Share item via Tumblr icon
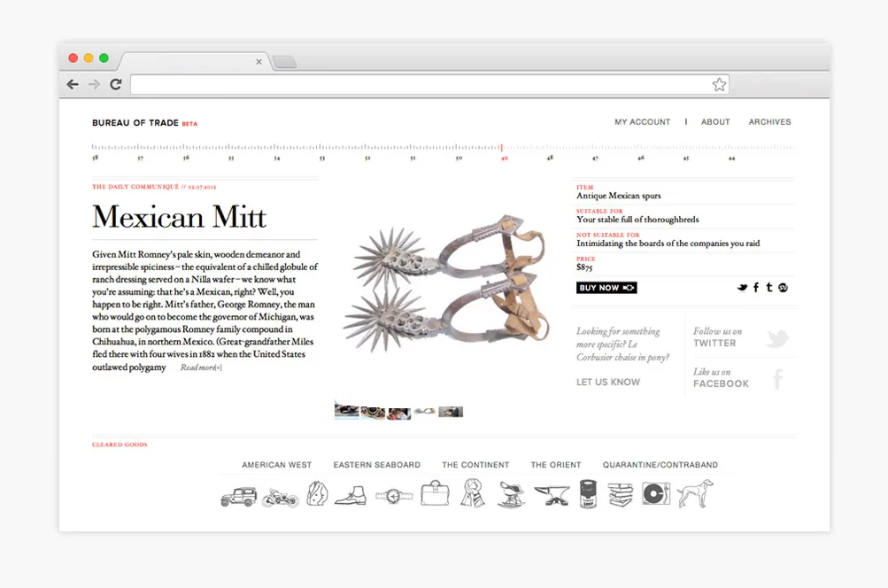 click(x=769, y=288)
